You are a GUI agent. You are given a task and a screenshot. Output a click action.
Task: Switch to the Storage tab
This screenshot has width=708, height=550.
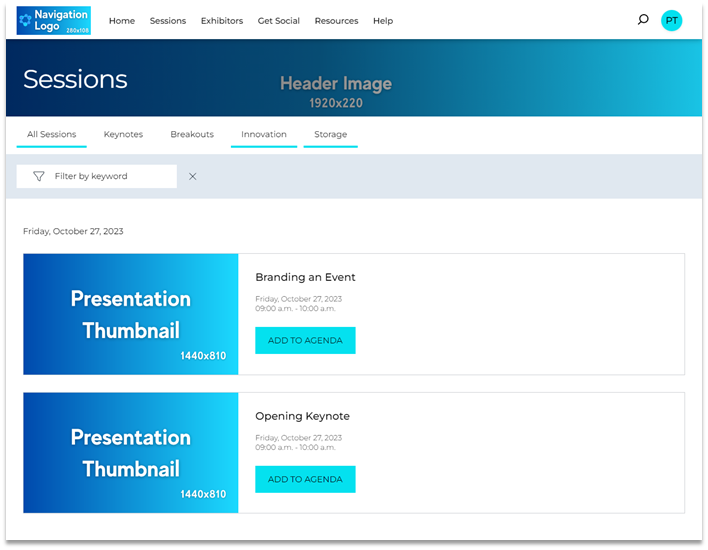(331, 135)
